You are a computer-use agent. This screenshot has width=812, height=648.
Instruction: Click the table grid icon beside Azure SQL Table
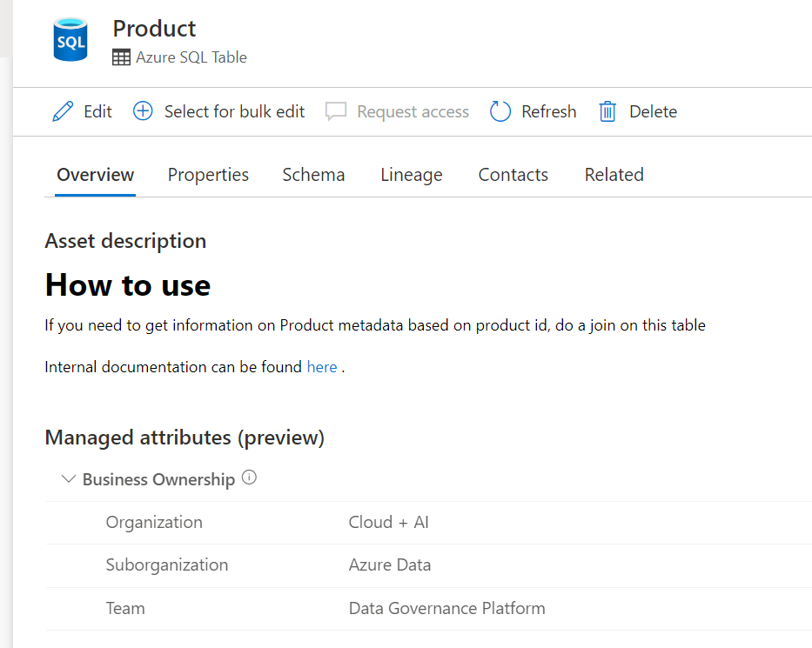point(122,57)
